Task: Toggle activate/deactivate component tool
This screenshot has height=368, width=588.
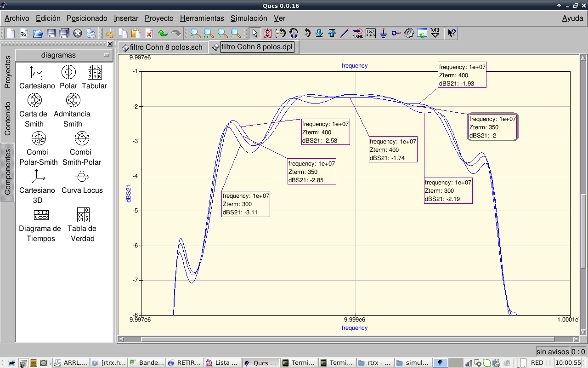Action: pyautogui.click(x=268, y=33)
